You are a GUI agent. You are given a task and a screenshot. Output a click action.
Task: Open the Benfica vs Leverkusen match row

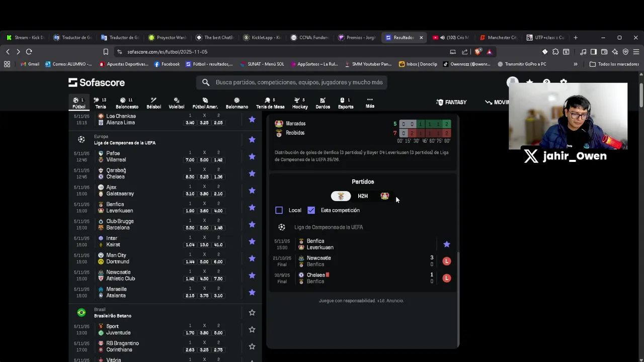(x=363, y=244)
